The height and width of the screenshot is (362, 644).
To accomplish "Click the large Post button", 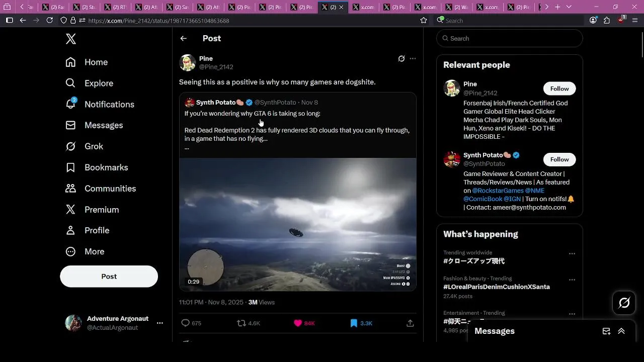I will (x=109, y=277).
